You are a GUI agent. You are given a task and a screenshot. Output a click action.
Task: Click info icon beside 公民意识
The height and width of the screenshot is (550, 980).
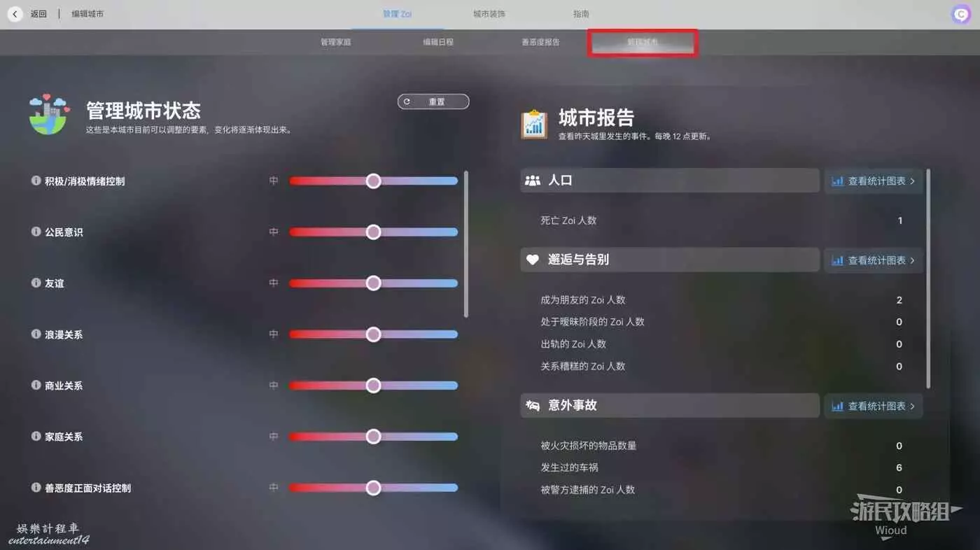coord(36,232)
